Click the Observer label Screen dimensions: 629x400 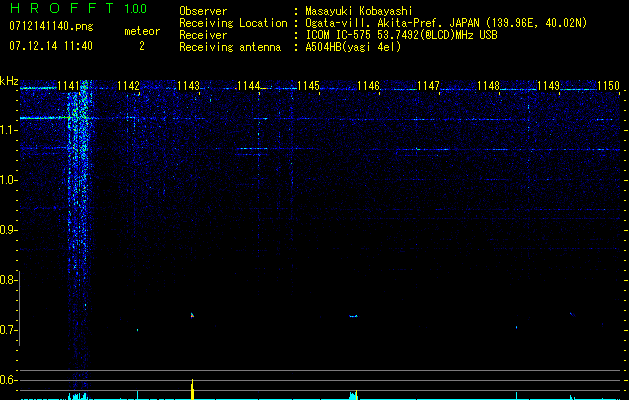point(203,11)
